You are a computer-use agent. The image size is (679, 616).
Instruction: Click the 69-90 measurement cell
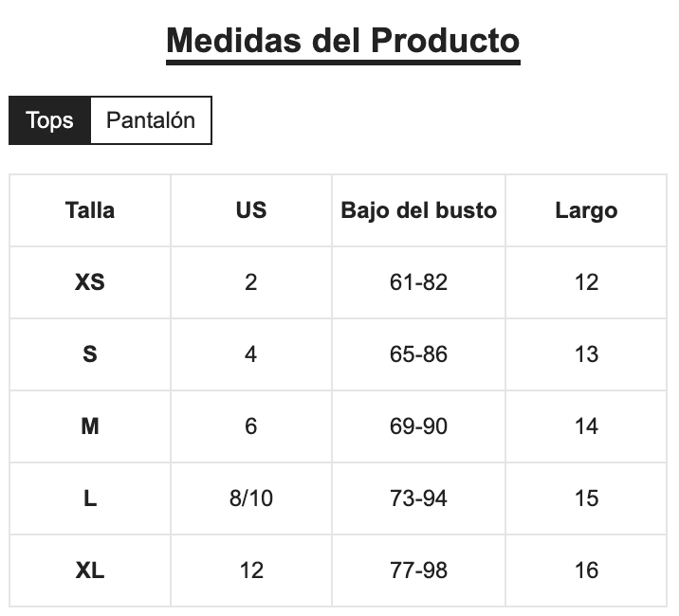tap(419, 426)
